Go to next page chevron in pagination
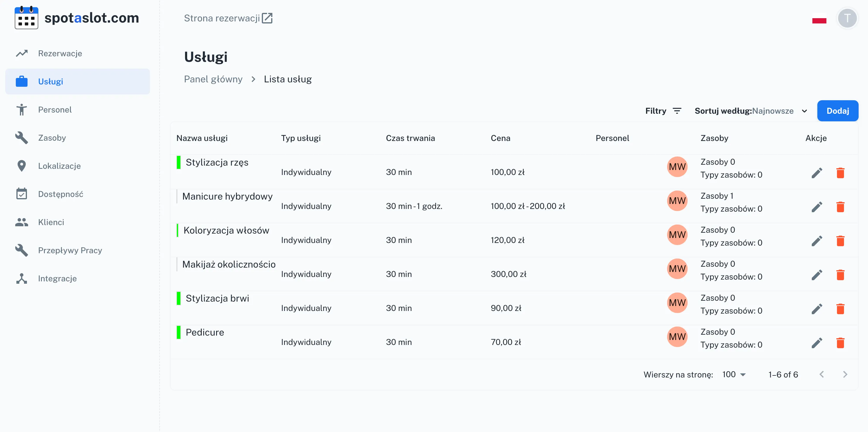868x432 pixels. coord(845,374)
